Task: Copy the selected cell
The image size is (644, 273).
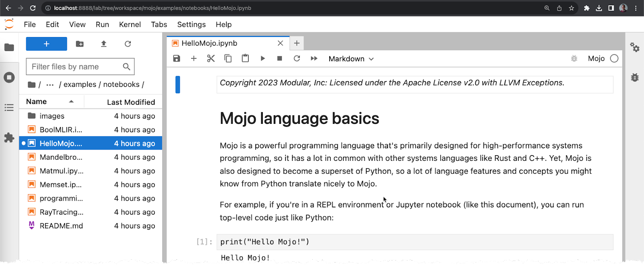Action: [x=228, y=58]
